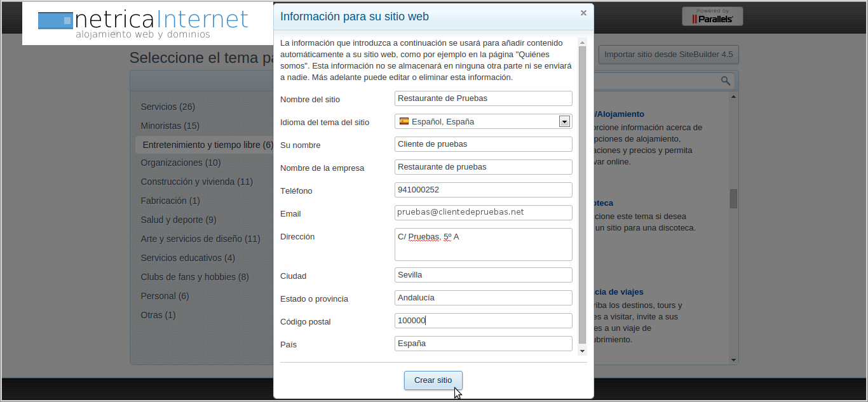Viewport: 868px width, 402px height.
Task: Click the theme list scroll-down arrow
Action: 733,360
